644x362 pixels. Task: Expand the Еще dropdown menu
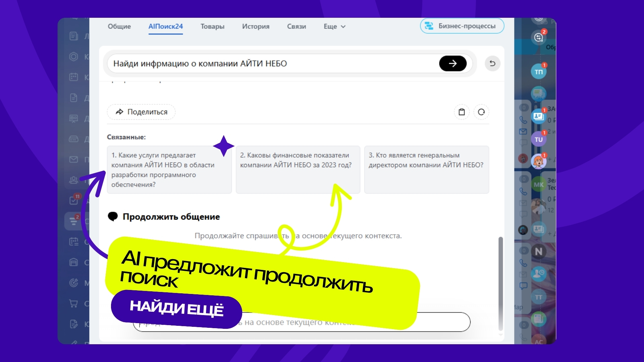[334, 26]
